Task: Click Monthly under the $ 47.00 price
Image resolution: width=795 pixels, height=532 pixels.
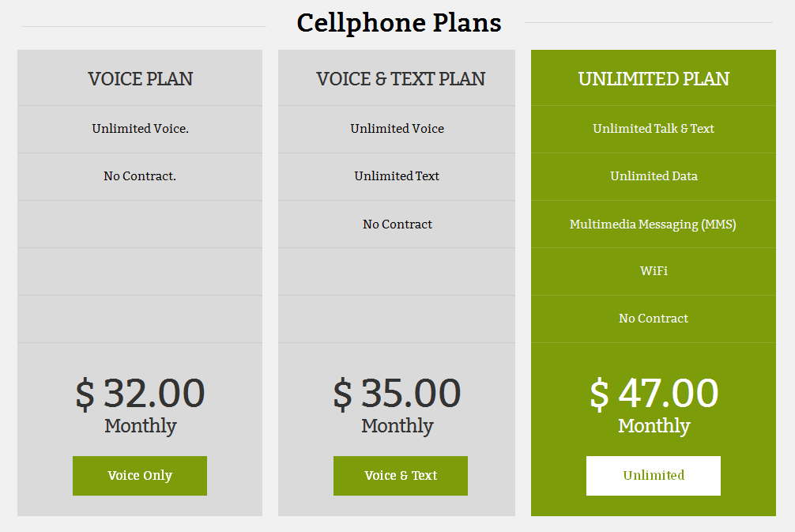Action: 654,426
